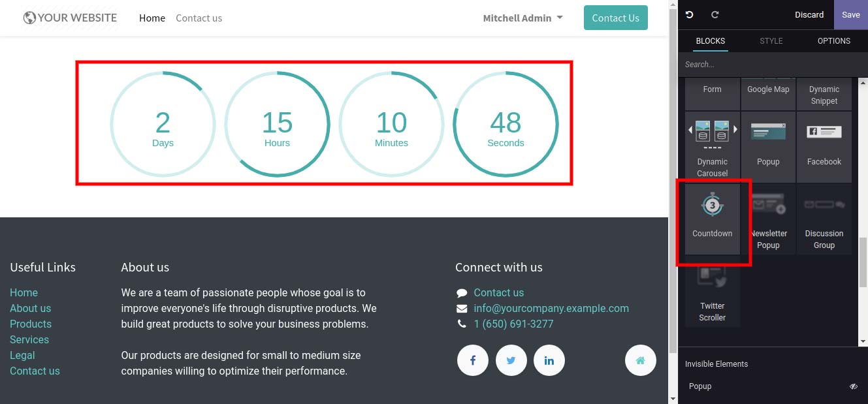Click the phone icon beside phone number

tap(462, 324)
